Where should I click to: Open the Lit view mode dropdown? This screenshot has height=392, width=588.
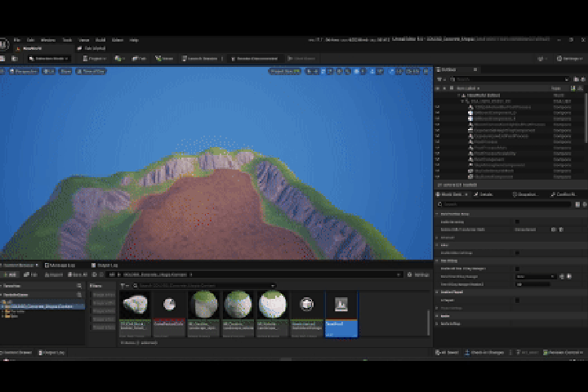pos(49,71)
